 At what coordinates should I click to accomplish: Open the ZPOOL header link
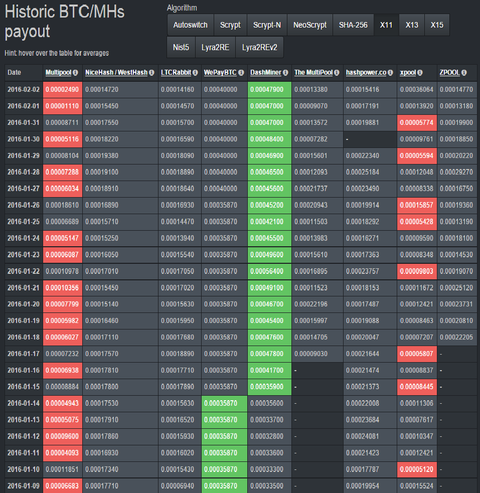tap(450, 73)
